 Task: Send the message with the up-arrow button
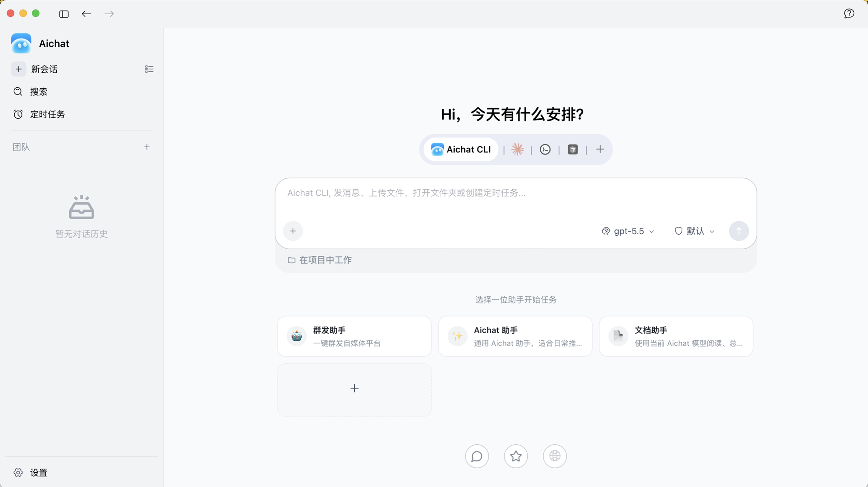(x=739, y=231)
